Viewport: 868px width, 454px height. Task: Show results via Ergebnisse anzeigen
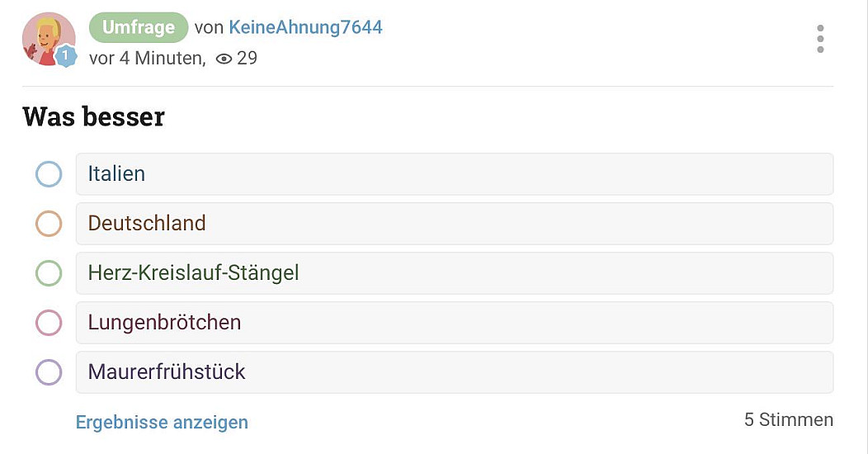162,423
